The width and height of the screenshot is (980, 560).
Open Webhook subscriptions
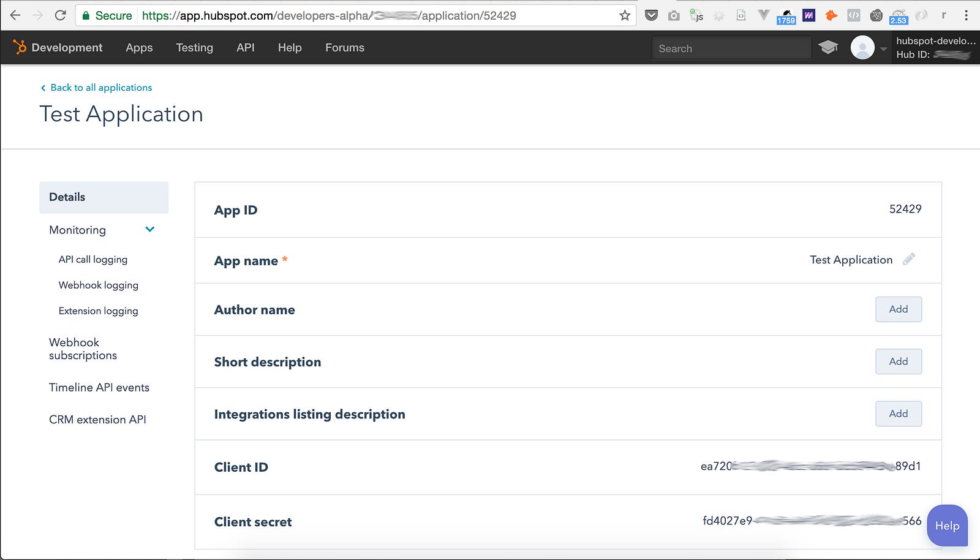(x=83, y=349)
